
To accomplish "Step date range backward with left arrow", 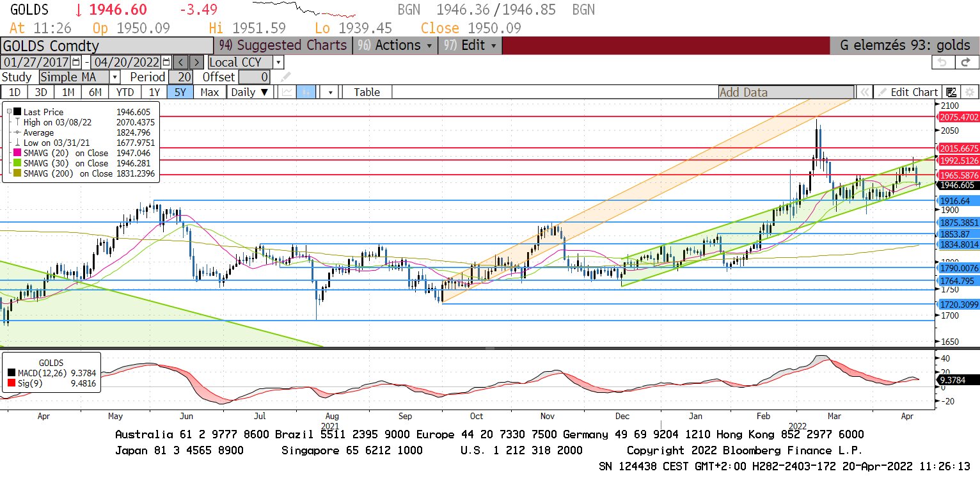I will [x=181, y=62].
